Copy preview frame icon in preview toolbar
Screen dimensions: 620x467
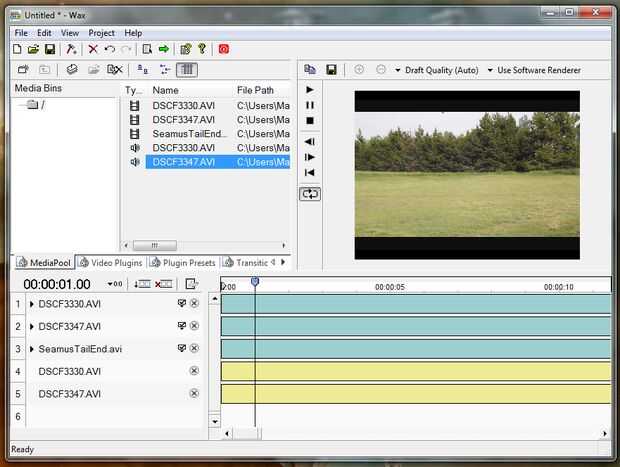click(310, 70)
